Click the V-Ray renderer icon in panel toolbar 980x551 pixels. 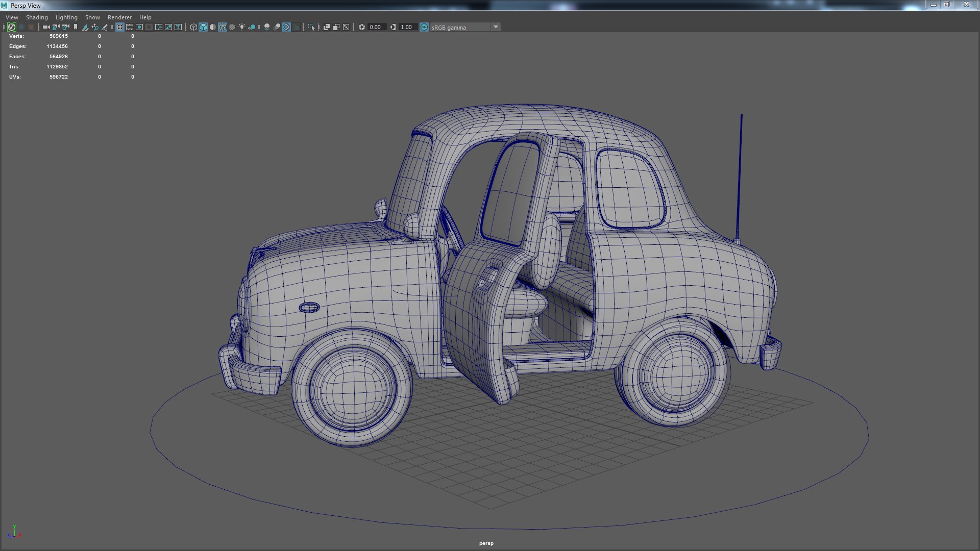[12, 27]
